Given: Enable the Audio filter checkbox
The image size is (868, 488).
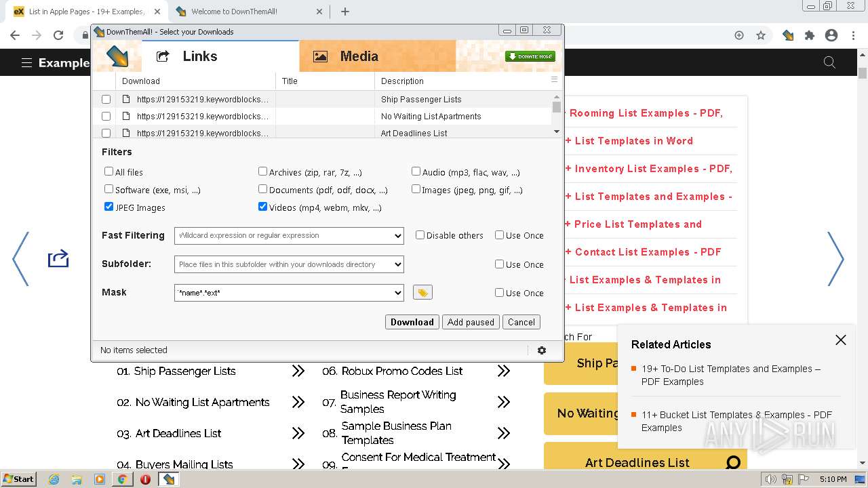Looking at the screenshot, I should point(416,171).
